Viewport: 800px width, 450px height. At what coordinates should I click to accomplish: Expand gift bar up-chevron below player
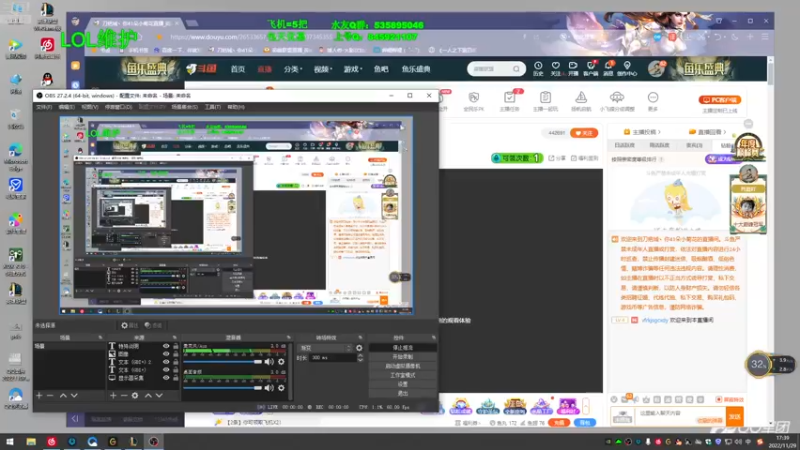pyautogui.click(x=586, y=406)
